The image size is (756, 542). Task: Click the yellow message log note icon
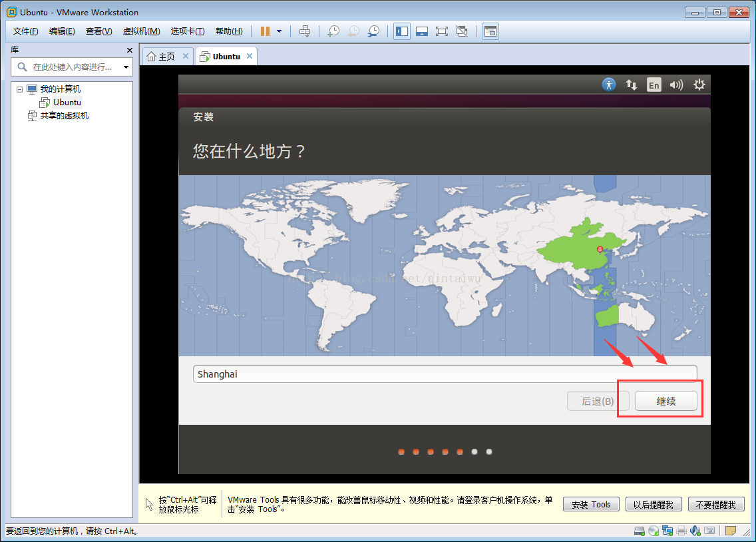pos(731,531)
